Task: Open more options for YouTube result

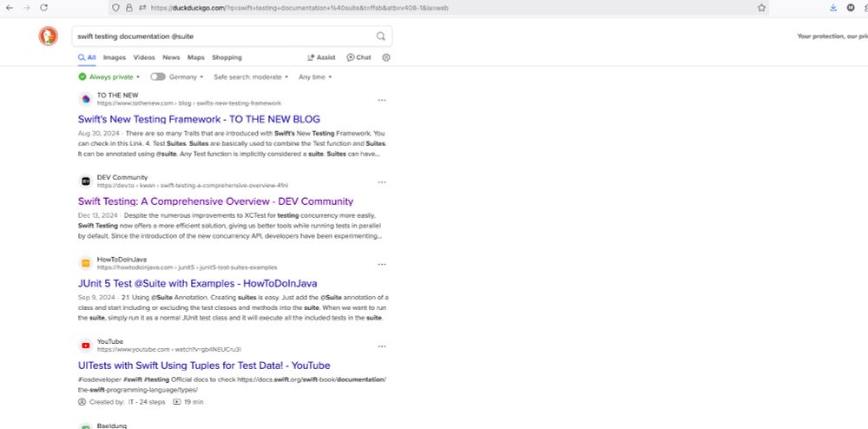Action: tap(382, 346)
